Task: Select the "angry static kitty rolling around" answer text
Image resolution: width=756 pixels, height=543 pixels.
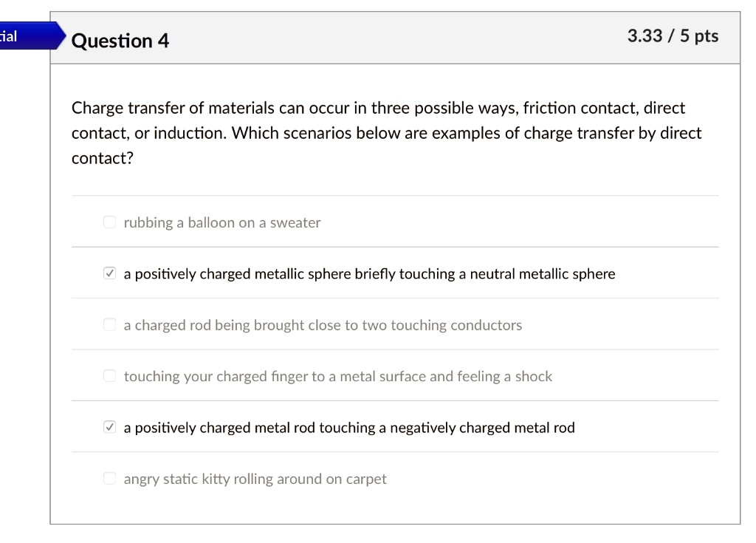Action: pos(255,479)
